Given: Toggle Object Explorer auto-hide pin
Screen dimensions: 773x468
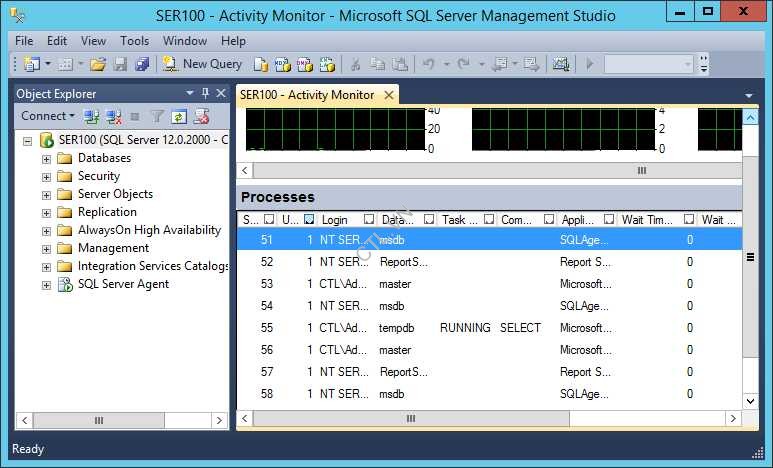Looking at the screenshot, I should point(206,93).
